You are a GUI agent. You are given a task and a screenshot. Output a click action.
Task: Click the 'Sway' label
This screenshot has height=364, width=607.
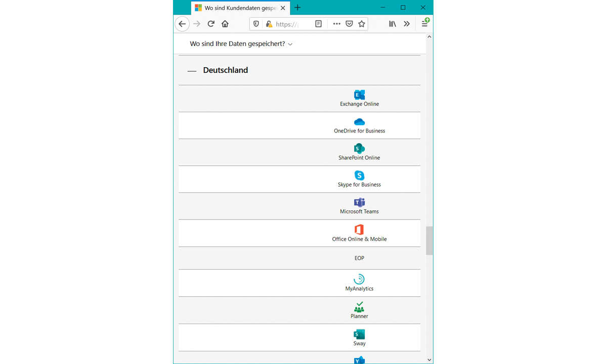click(x=359, y=343)
